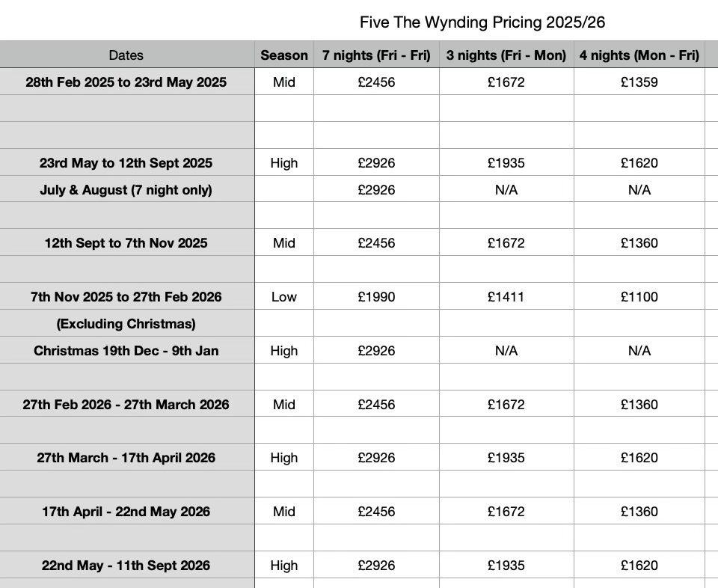Select the 27th March - 17th April 2026 cell
Viewport: 718px width, 588px height.
click(126, 458)
